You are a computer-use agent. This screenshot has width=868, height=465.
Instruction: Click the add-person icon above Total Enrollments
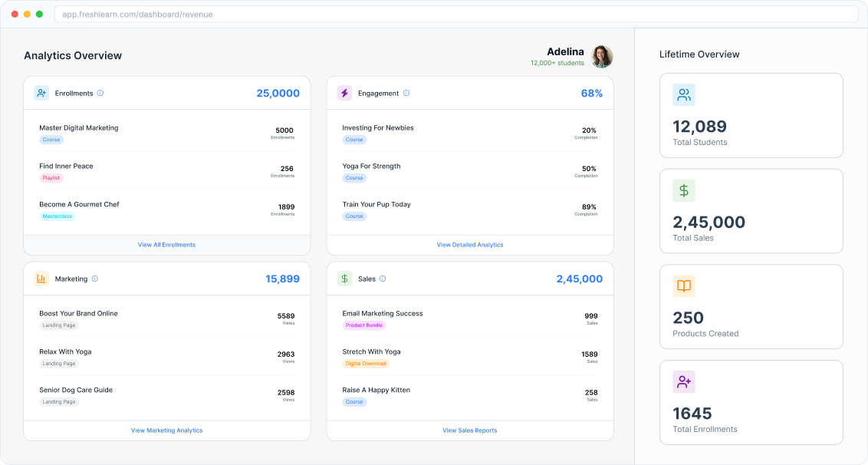[x=683, y=381]
